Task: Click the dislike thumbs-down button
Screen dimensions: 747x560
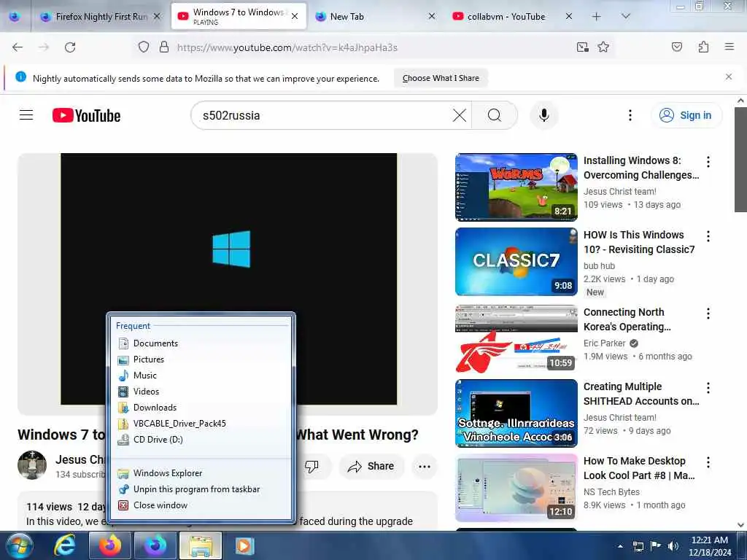Action: coord(312,466)
